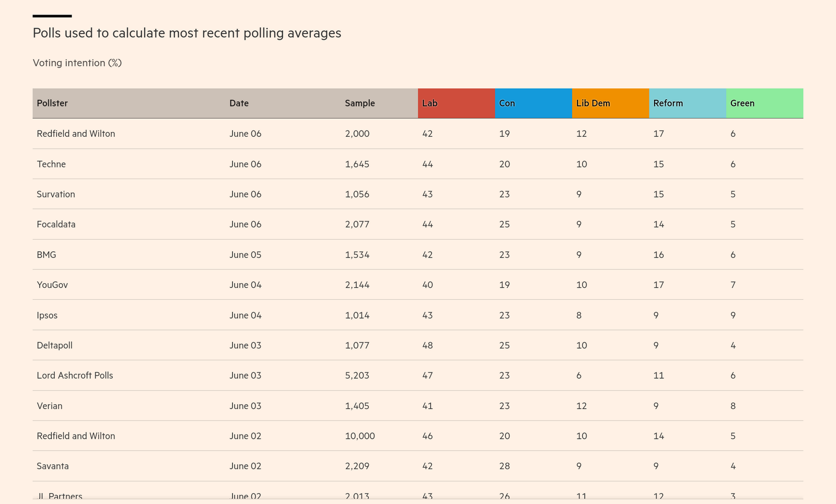The width and height of the screenshot is (836, 504).
Task: Click the Deltapoll pollster name
Action: point(54,345)
